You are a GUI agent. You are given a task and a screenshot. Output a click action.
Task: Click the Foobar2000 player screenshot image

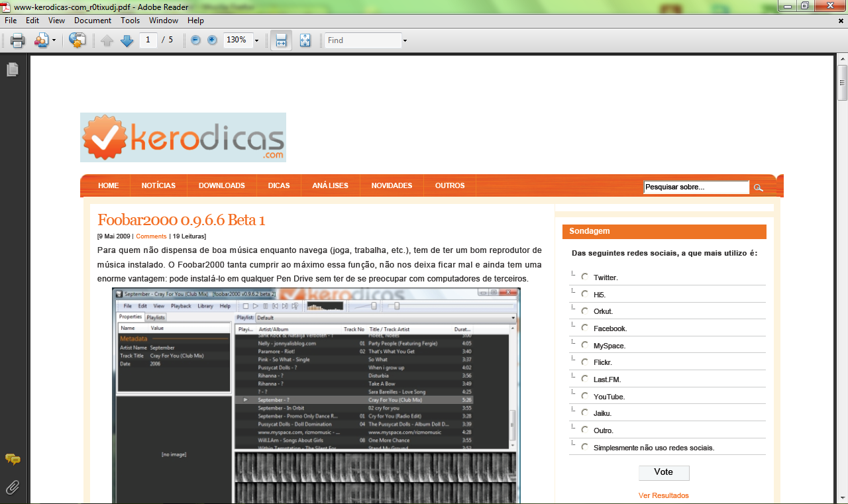316,395
